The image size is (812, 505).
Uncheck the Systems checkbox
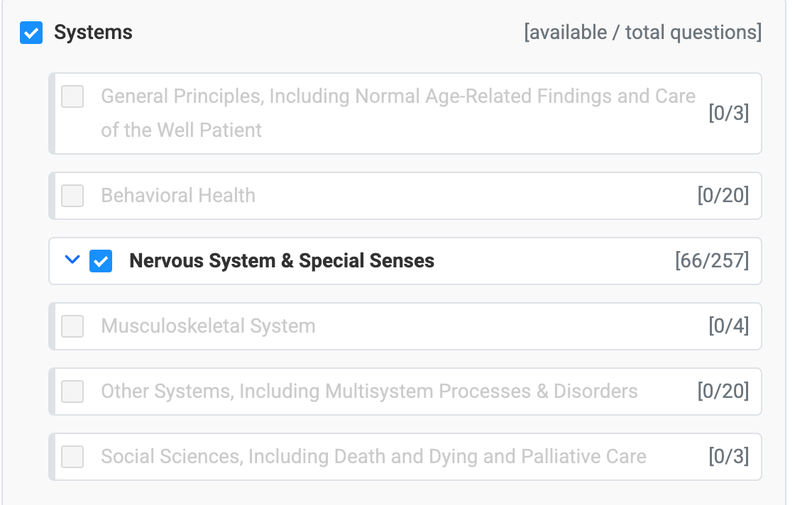[31, 33]
